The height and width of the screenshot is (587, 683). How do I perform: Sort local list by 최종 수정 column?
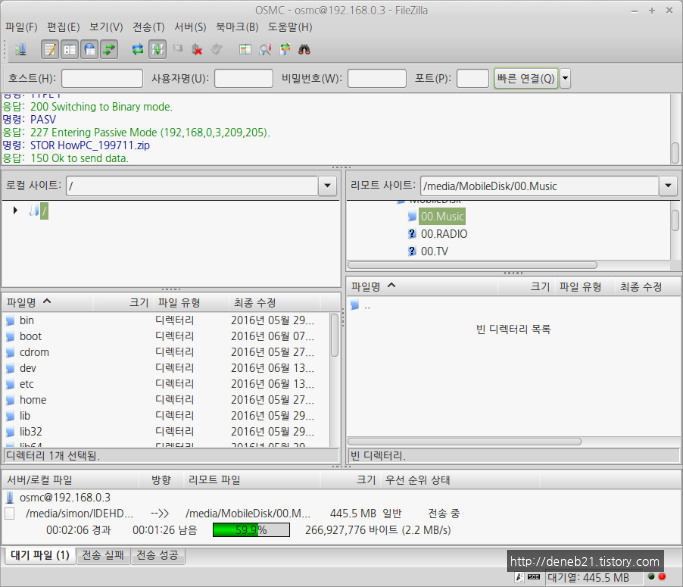coord(274,302)
